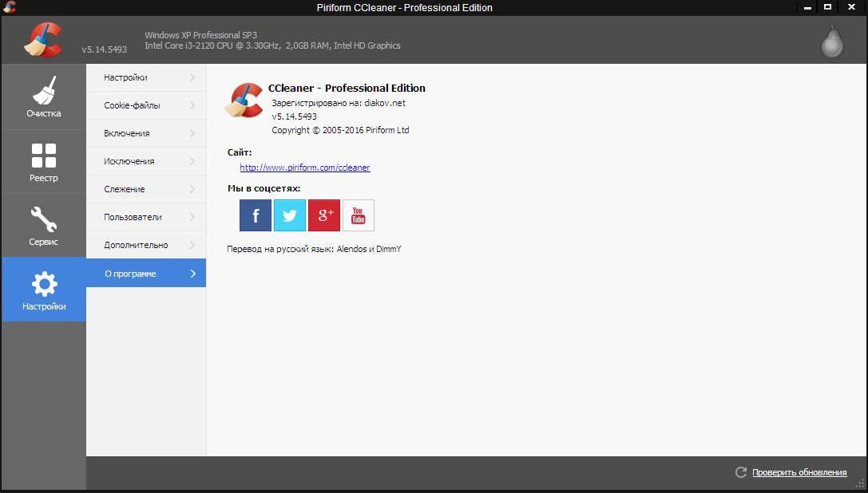The width and height of the screenshot is (868, 493).
Task: Click chevron next to Настройки submenu
Action: pos(192,77)
